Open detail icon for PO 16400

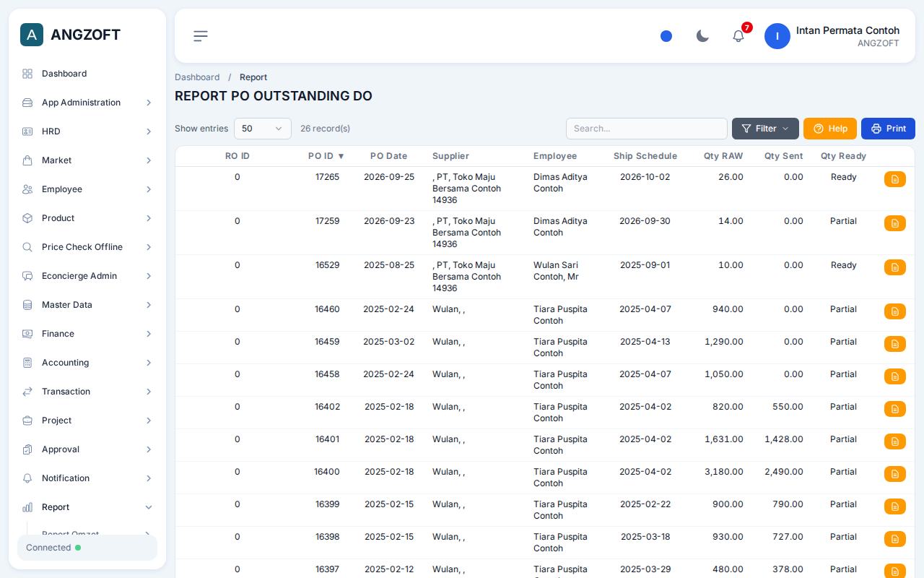(x=895, y=474)
